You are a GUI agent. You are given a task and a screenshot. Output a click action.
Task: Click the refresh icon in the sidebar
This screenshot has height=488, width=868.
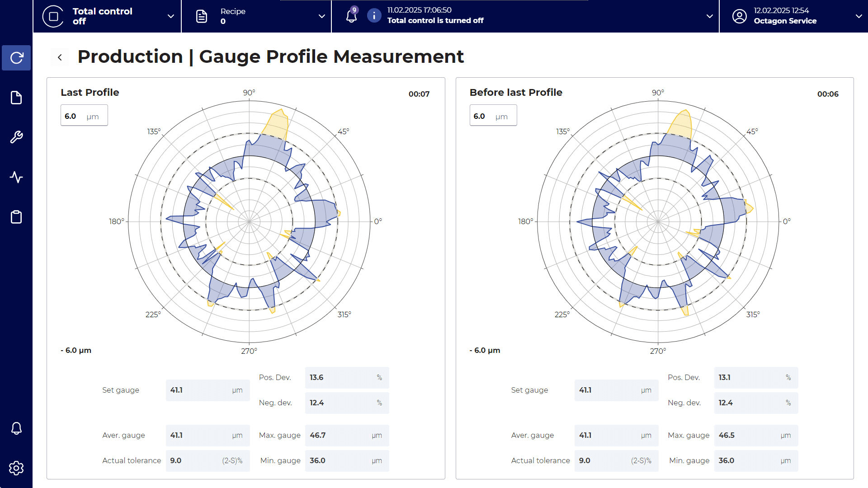[16, 58]
